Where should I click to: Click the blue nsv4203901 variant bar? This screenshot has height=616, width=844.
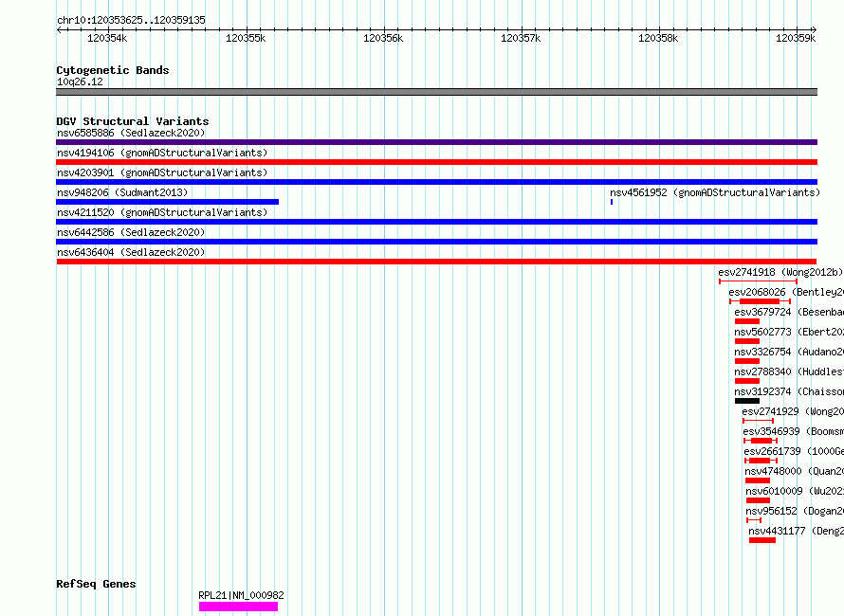click(x=436, y=182)
